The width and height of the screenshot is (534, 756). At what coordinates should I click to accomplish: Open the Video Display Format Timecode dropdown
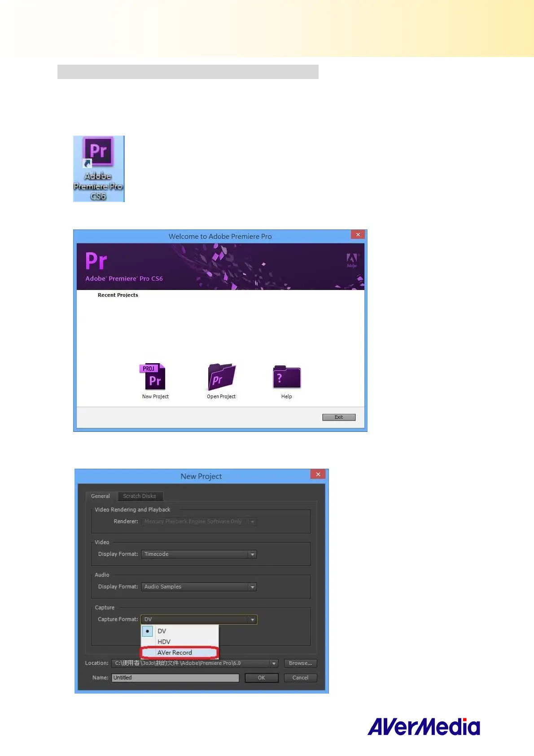click(x=253, y=554)
